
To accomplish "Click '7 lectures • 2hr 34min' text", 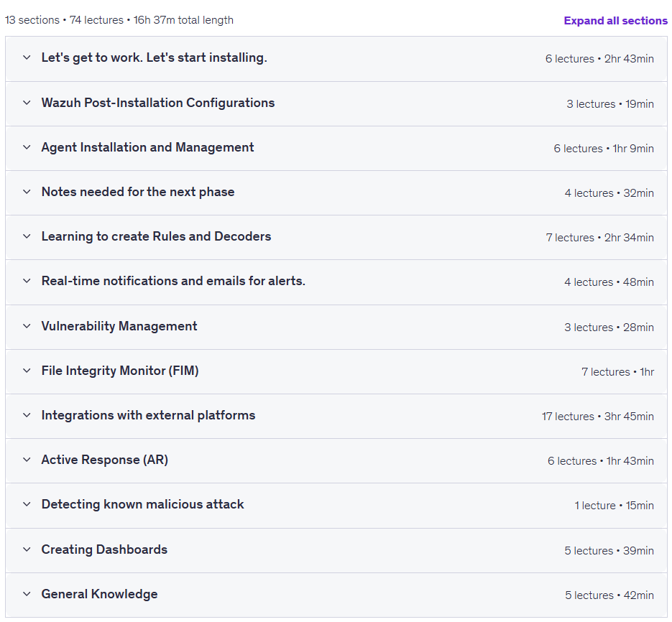I will tap(600, 238).
